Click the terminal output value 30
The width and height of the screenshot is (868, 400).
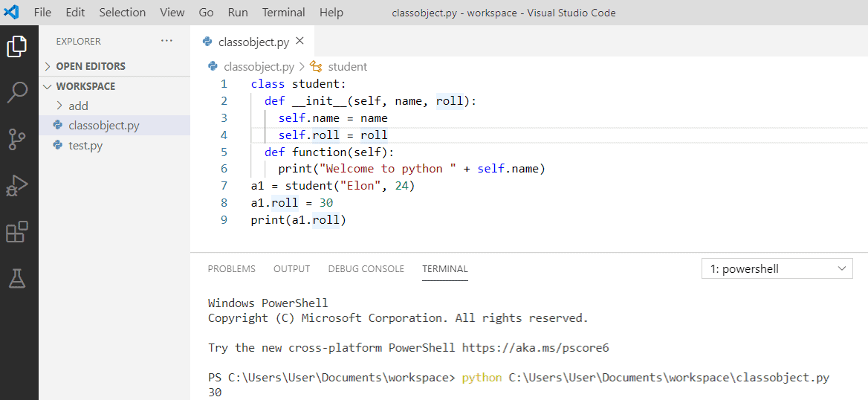tap(215, 393)
